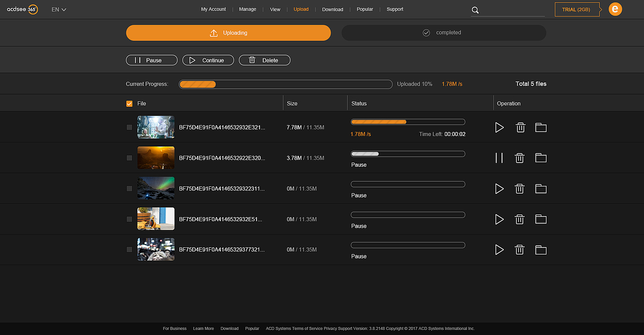The image size is (644, 335).
Task: Click the TRIAL (2GB) button
Action: (577, 10)
